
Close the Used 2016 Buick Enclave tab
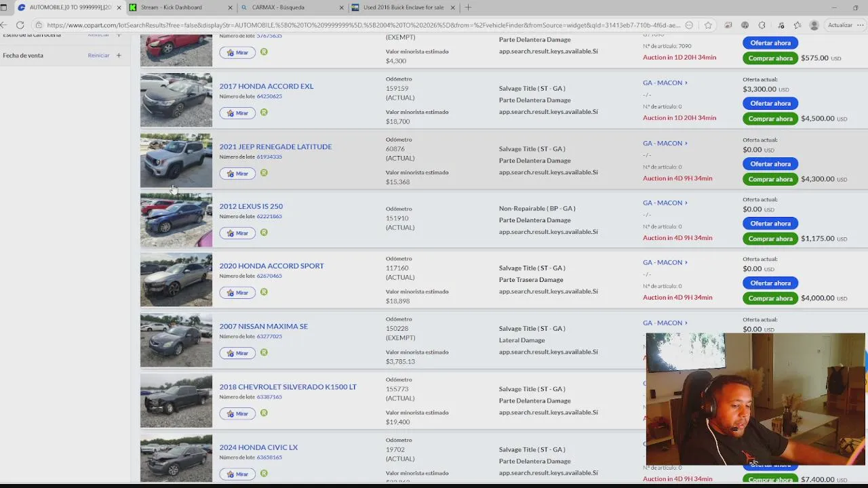(x=452, y=7)
